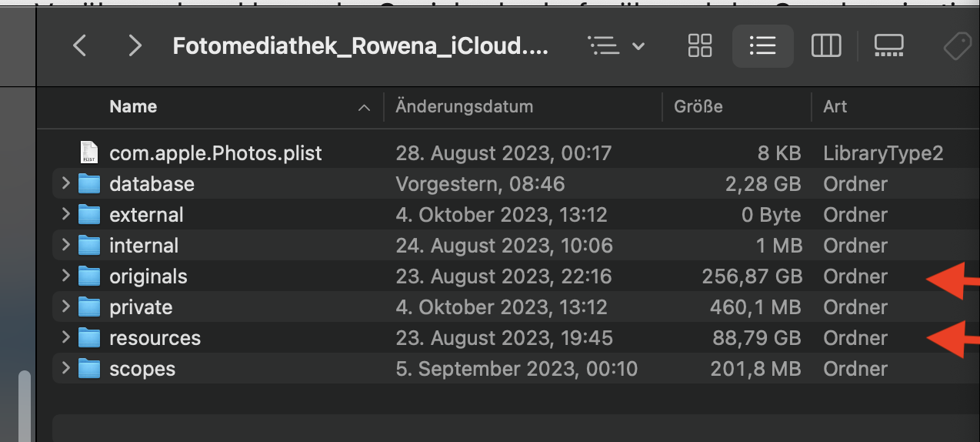The width and height of the screenshot is (980, 442).
Task: Expand the resources folder disclosure arrow
Action: click(66, 338)
